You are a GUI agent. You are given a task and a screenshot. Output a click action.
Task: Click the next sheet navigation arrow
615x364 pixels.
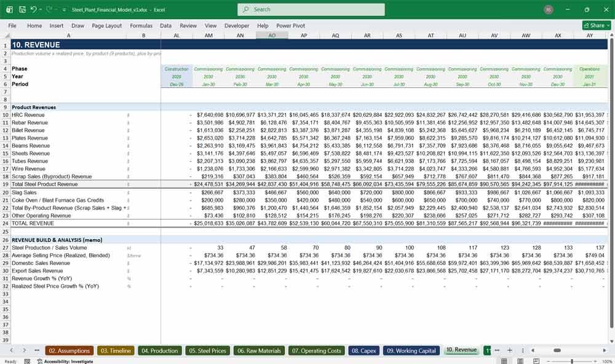click(x=25, y=350)
